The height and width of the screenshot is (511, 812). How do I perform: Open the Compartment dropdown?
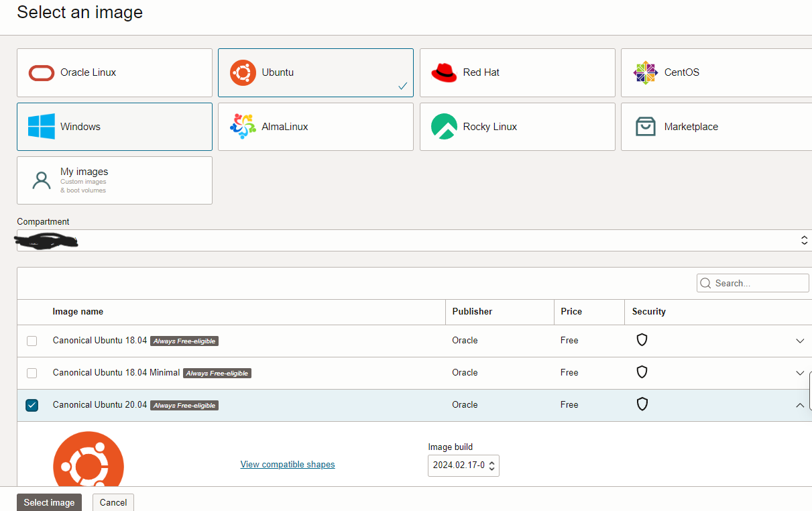click(x=414, y=240)
